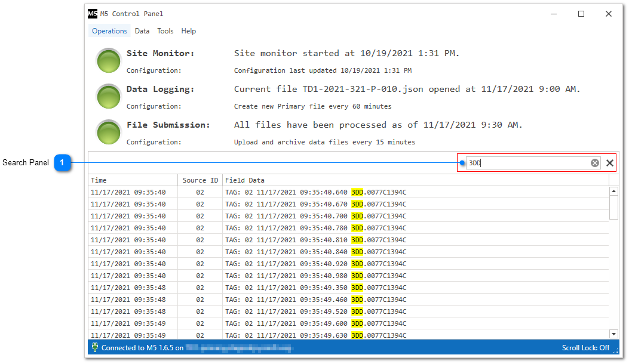629x364 pixels.
Task: Click the blurred server address in status bar
Action: (x=239, y=347)
